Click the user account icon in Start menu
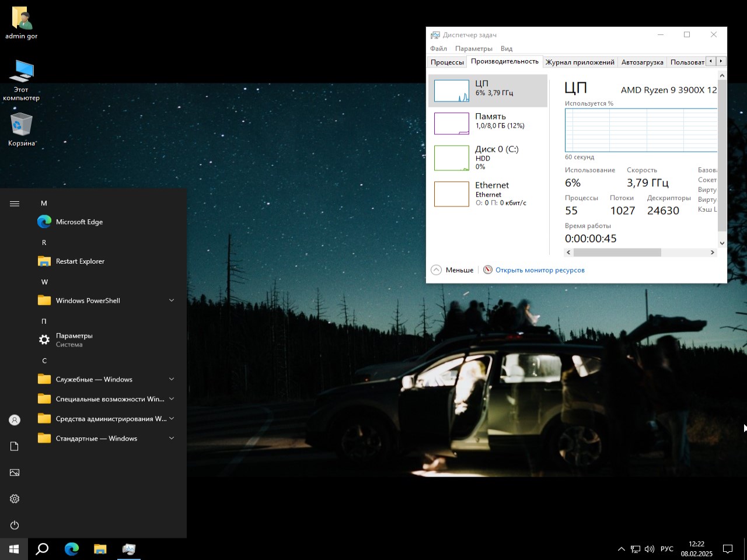The width and height of the screenshot is (747, 560). [14, 419]
